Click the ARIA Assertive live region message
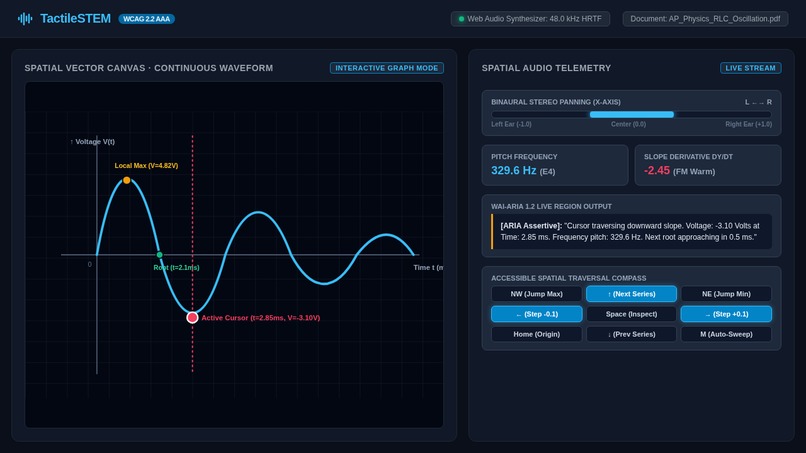This screenshot has width=806, height=453. (x=632, y=231)
